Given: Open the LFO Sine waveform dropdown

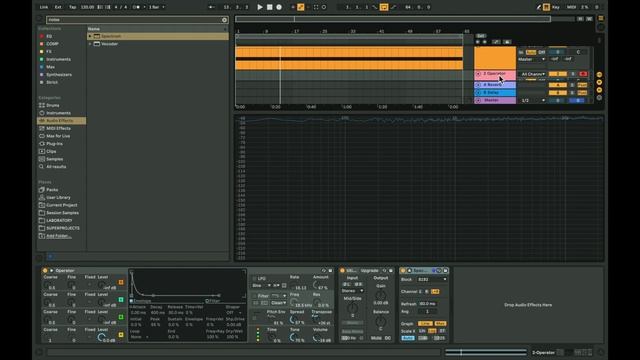Looking at the screenshot, I should 262,286.
